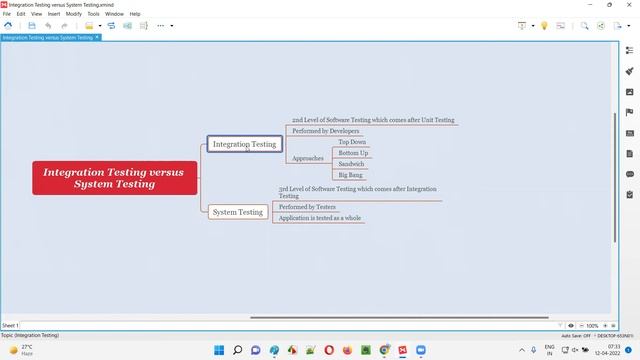Select the Big Bang subtopic

coord(350,175)
